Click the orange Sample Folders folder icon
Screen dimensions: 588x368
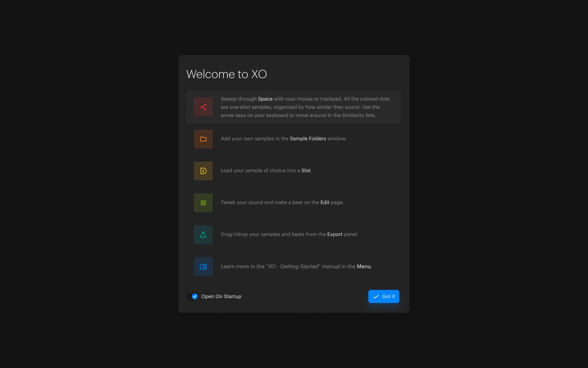pyautogui.click(x=203, y=139)
